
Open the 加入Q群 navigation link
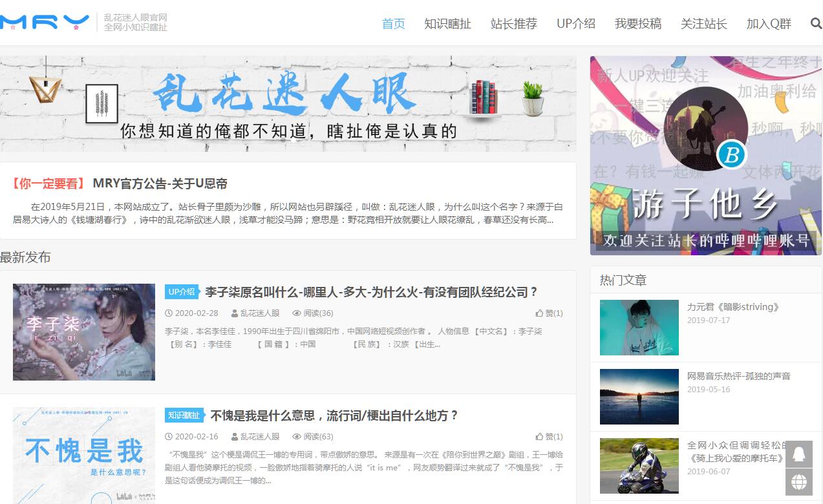coord(768,24)
